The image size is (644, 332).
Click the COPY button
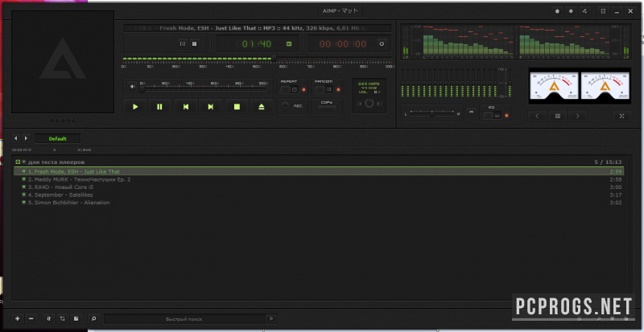327,106
